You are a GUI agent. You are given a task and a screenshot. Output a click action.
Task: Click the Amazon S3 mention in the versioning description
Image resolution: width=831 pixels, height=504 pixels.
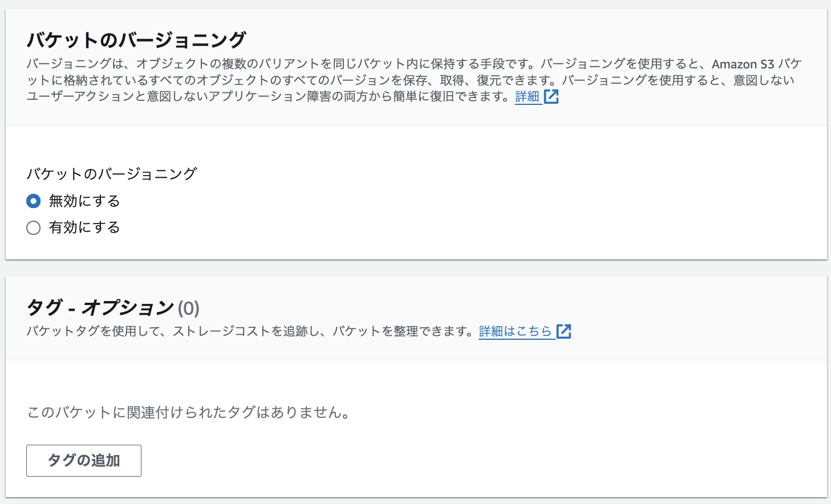tap(741, 64)
